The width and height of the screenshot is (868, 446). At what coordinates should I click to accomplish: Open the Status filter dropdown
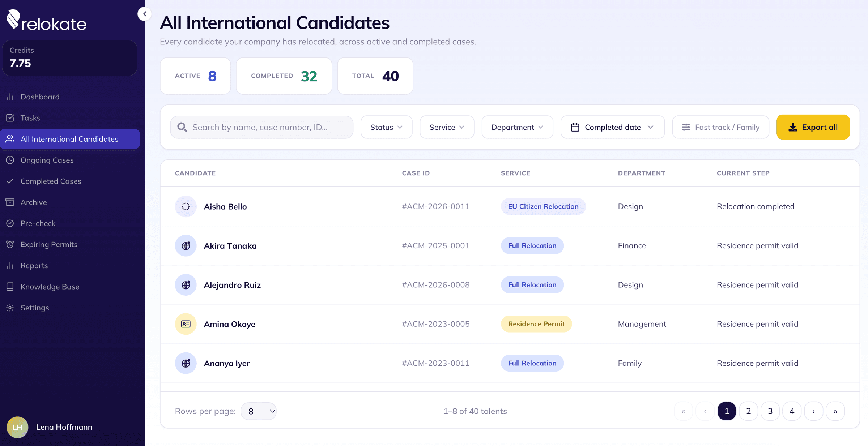tap(386, 127)
